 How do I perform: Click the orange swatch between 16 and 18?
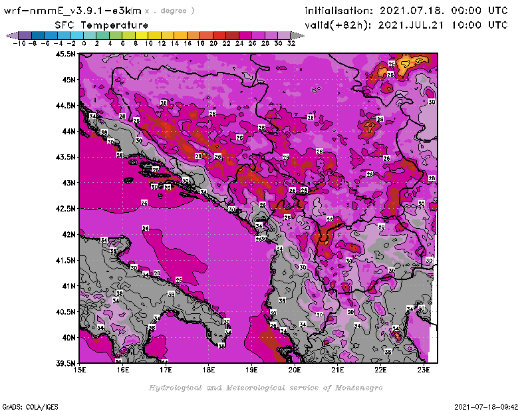click(x=194, y=35)
